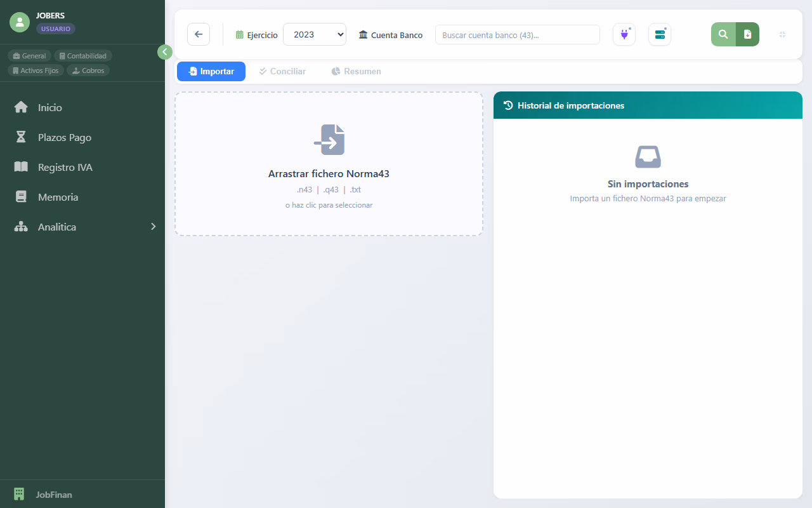Click the purple plug connection icon
The image size is (812, 508).
(624, 34)
